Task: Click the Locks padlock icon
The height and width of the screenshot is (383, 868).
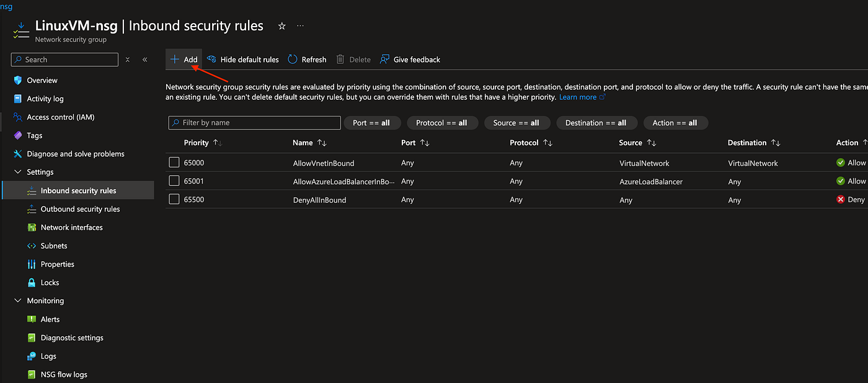Action: tap(32, 283)
